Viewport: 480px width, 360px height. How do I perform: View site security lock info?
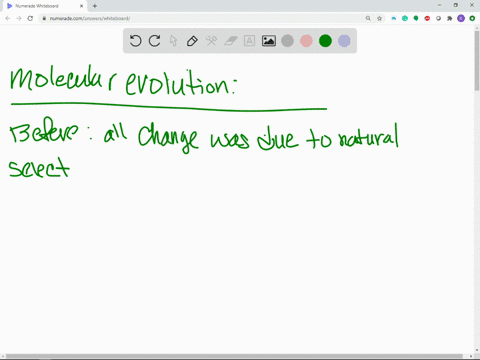[x=44, y=18]
